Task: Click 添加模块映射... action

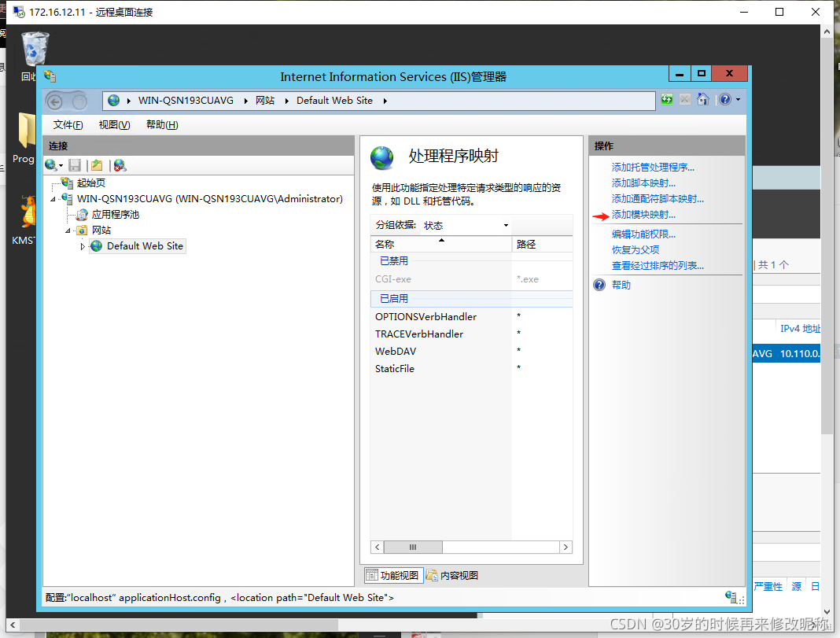Action: (643, 215)
